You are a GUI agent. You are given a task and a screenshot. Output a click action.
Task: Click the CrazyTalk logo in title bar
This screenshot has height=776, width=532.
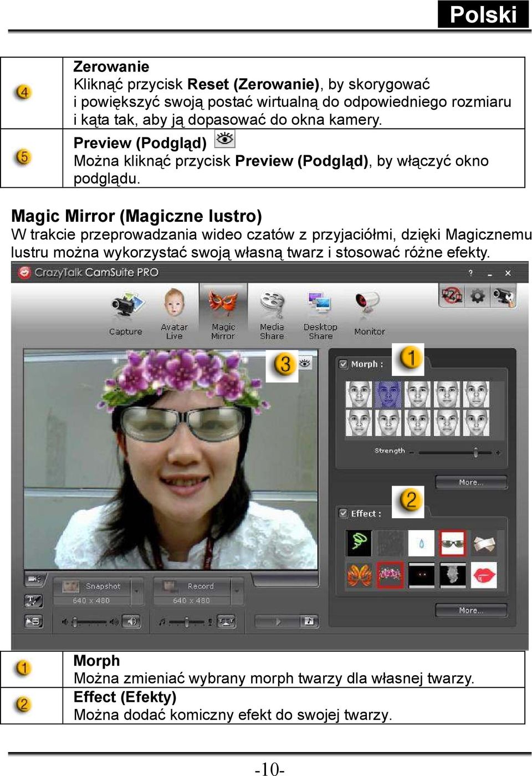pos(24,272)
